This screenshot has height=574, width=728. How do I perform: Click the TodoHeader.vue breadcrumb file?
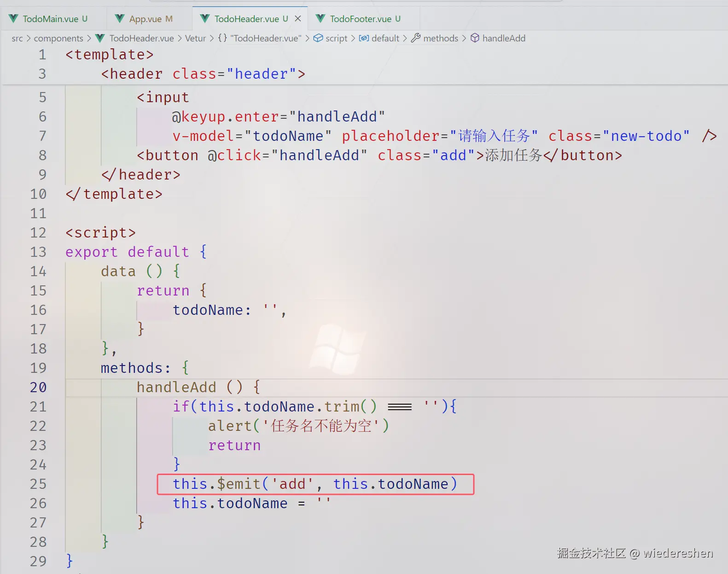[142, 38]
